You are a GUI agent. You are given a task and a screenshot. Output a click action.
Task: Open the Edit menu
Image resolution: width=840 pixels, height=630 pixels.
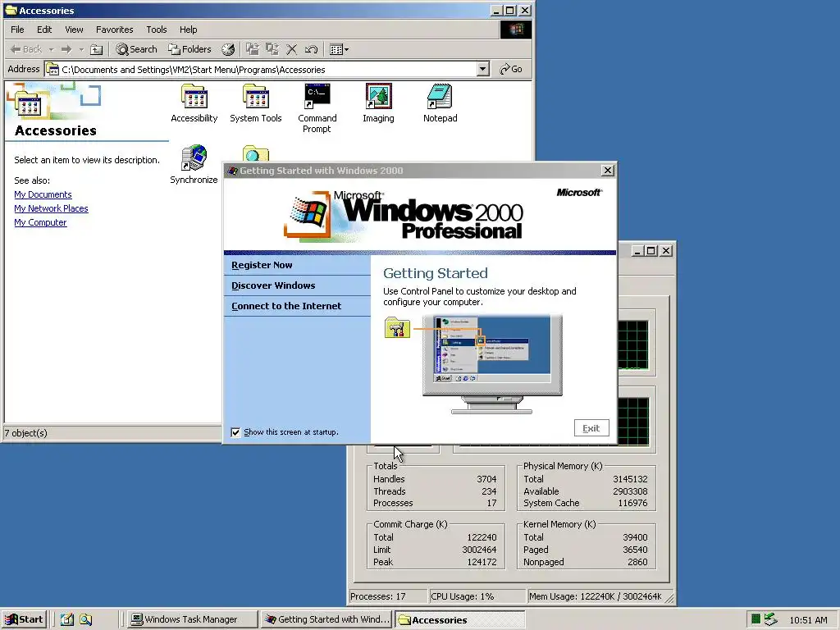[x=44, y=30]
